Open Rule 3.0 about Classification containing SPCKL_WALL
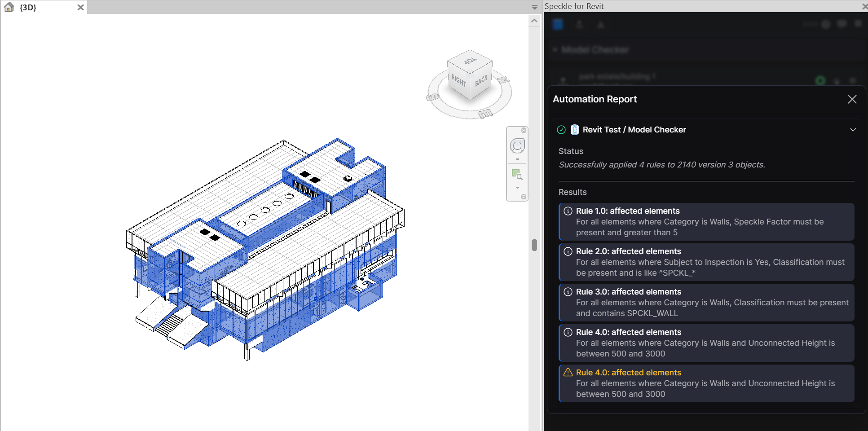The height and width of the screenshot is (431, 868). coord(707,303)
